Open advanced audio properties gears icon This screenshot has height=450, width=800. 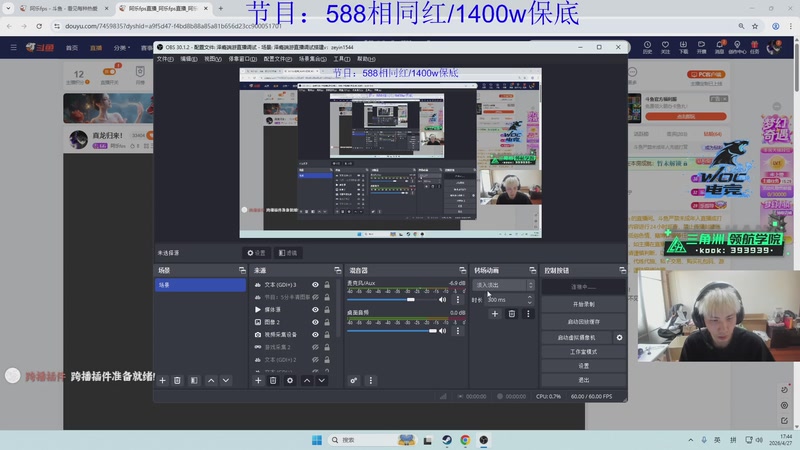tap(354, 381)
